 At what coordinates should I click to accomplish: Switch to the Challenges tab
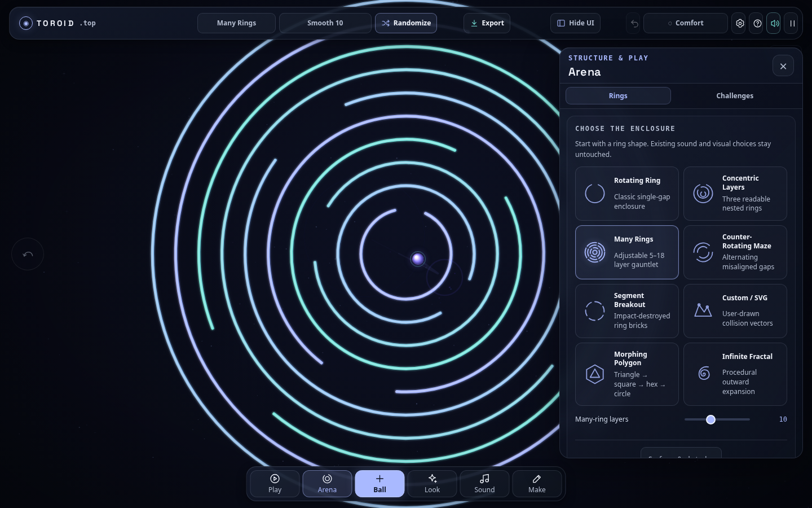click(x=735, y=96)
